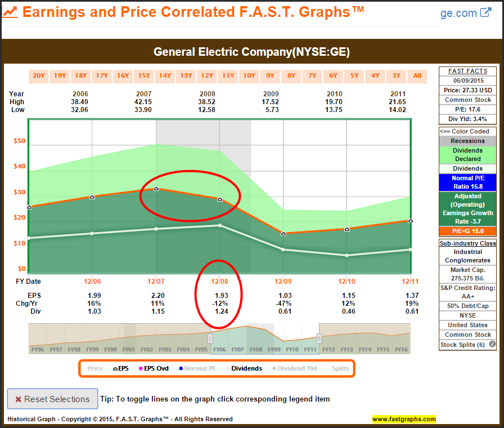The image size is (504, 428).
Task: Click the chart logo icon in the title
Action: 10,12
